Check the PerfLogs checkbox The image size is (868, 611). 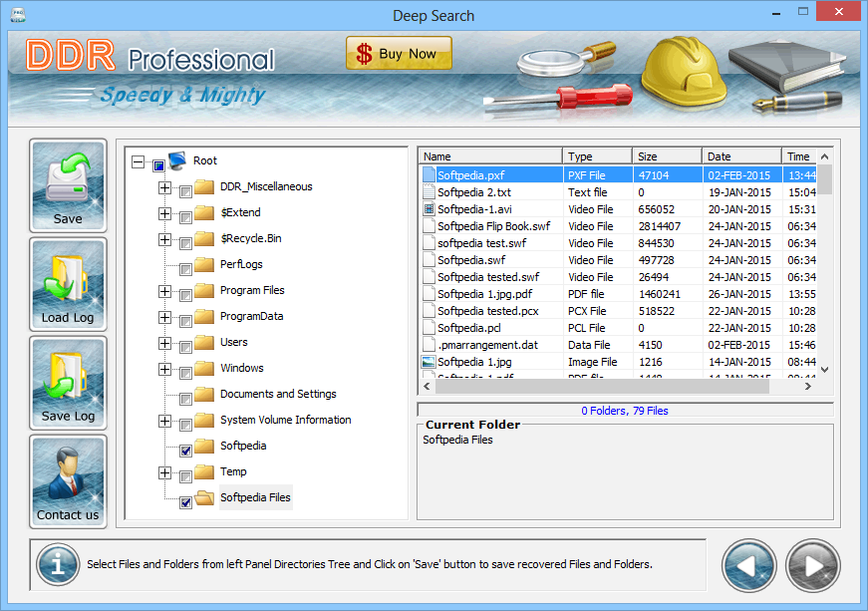[x=186, y=269]
